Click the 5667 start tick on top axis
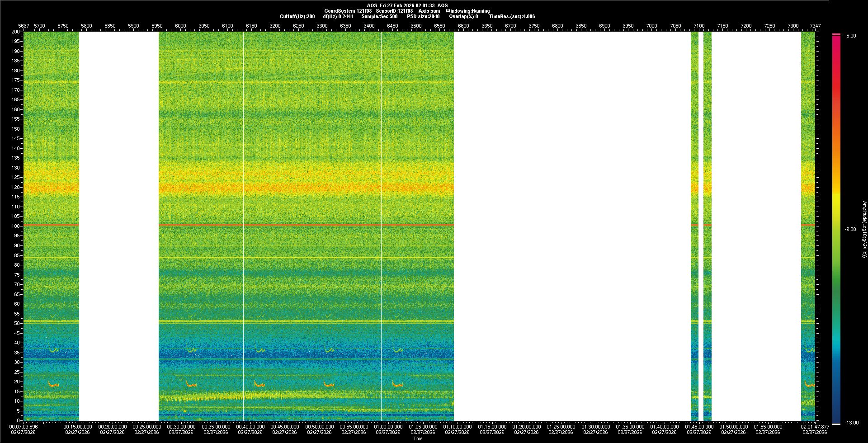Screen dimensions: 868x443 pos(24,26)
